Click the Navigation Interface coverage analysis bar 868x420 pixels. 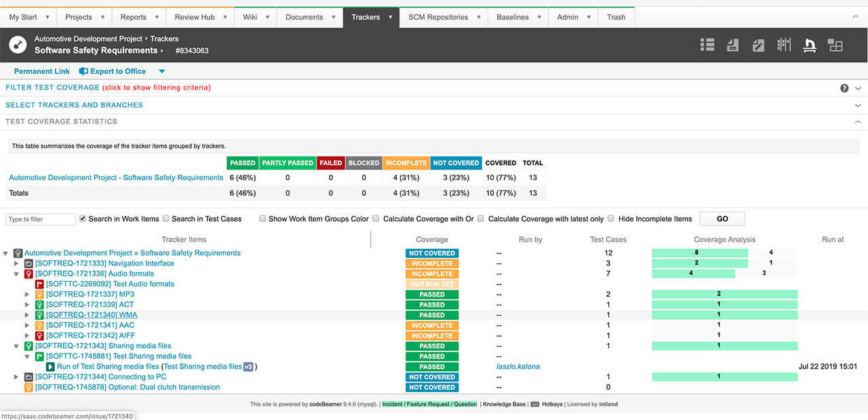(724, 264)
